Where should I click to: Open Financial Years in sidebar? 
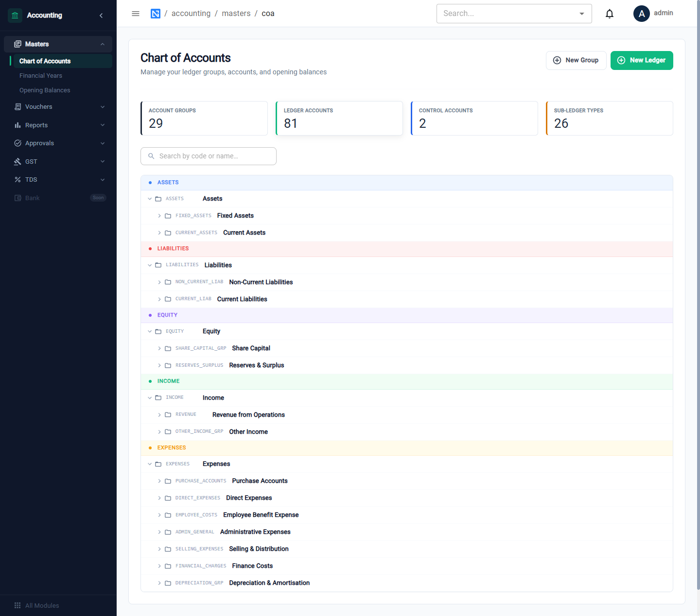(41, 76)
